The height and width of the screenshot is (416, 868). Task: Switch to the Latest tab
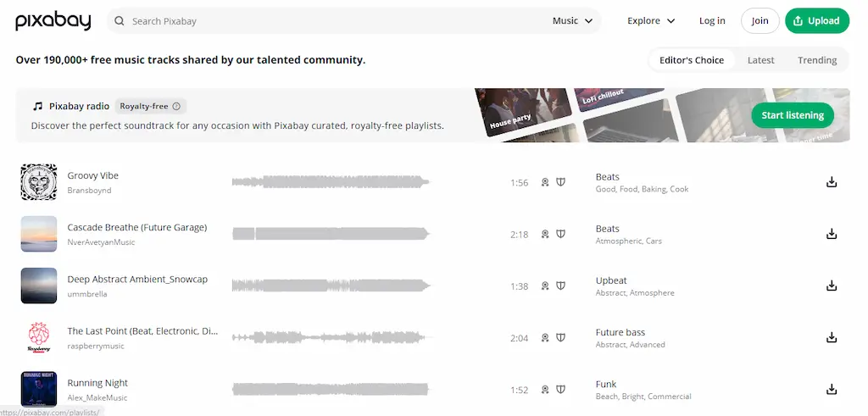[760, 60]
